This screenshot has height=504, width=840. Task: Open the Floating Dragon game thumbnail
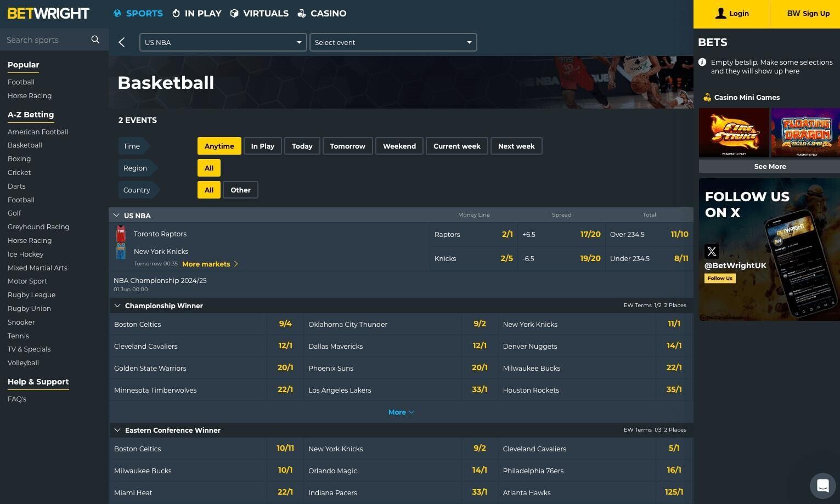click(x=805, y=133)
